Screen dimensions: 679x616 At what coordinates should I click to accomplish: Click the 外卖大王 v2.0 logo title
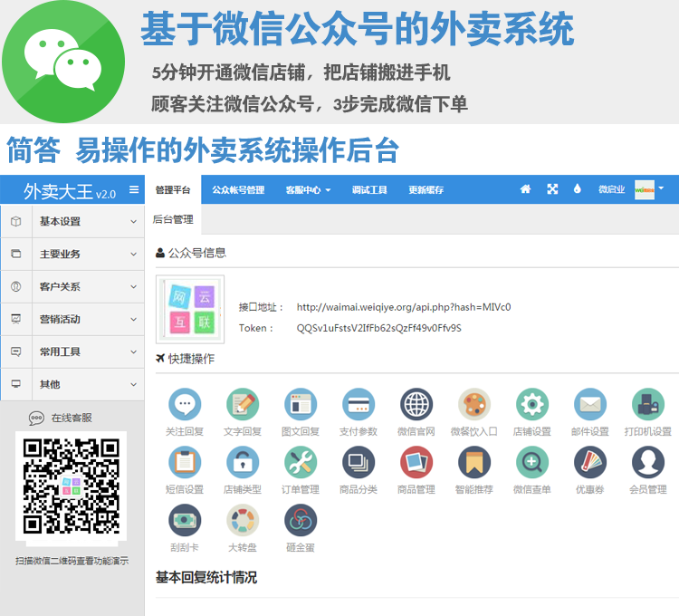pos(70,191)
